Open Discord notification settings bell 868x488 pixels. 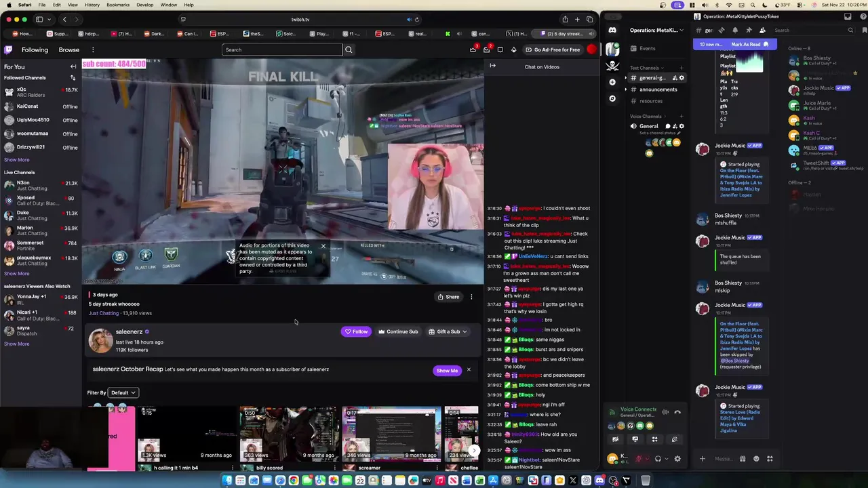click(735, 30)
